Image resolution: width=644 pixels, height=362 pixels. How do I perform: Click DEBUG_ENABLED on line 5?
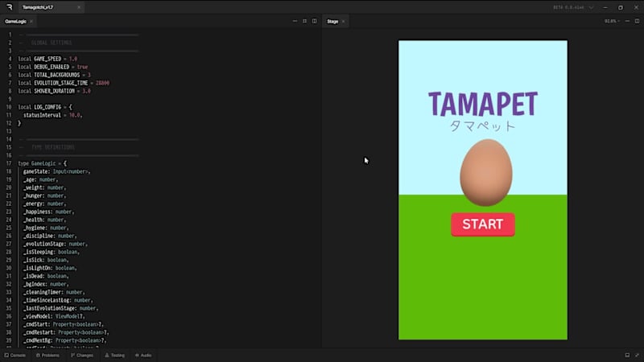click(52, 67)
